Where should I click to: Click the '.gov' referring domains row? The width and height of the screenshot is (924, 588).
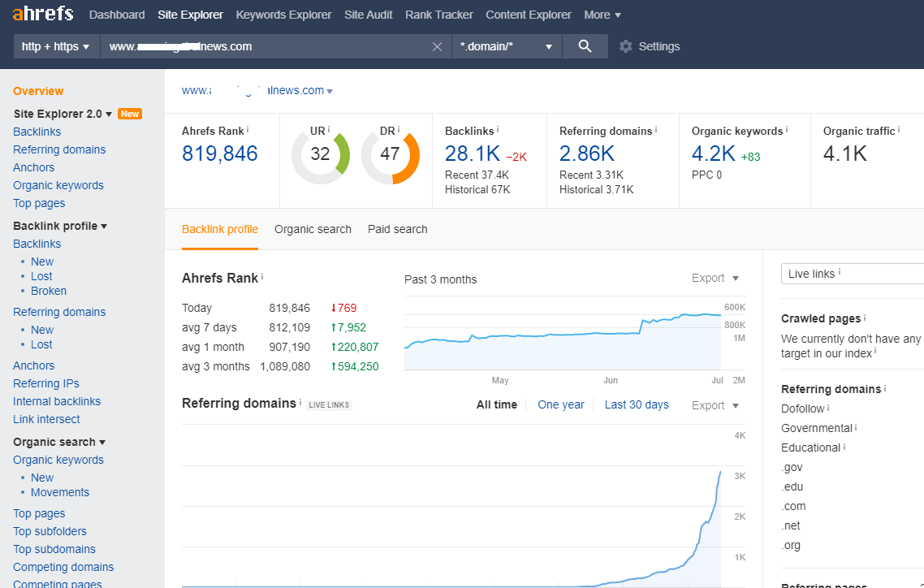point(792,467)
